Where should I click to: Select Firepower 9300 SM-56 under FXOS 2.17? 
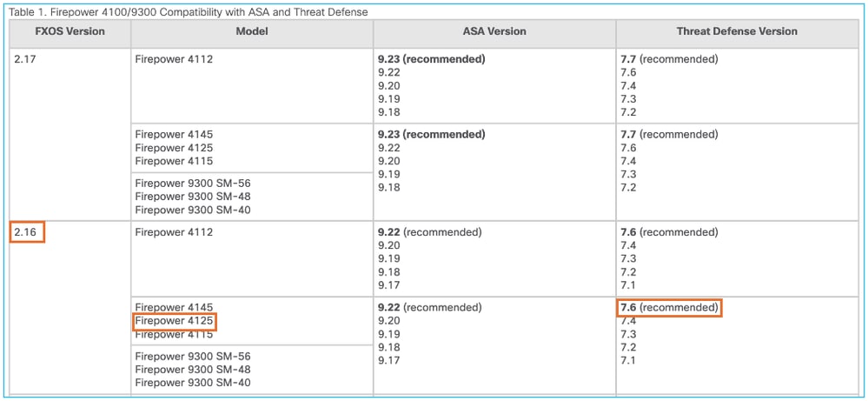pos(193,184)
